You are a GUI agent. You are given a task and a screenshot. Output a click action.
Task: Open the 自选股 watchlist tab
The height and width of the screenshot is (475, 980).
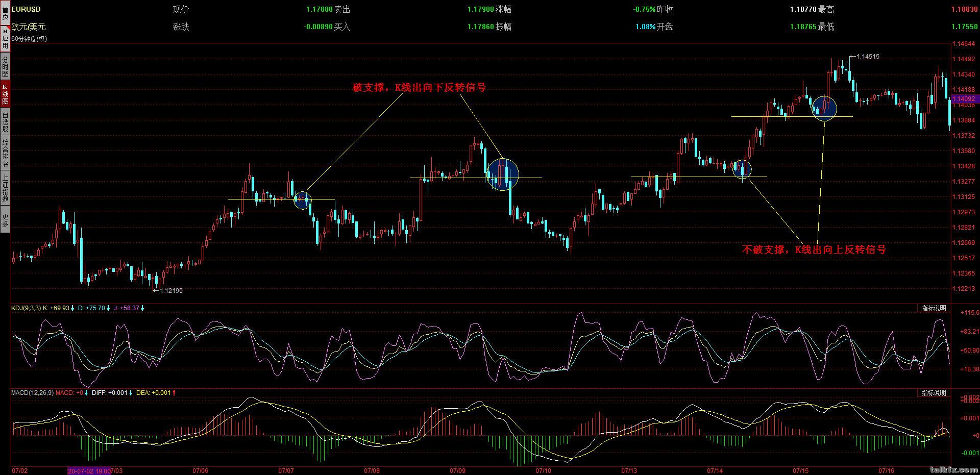coord(5,122)
